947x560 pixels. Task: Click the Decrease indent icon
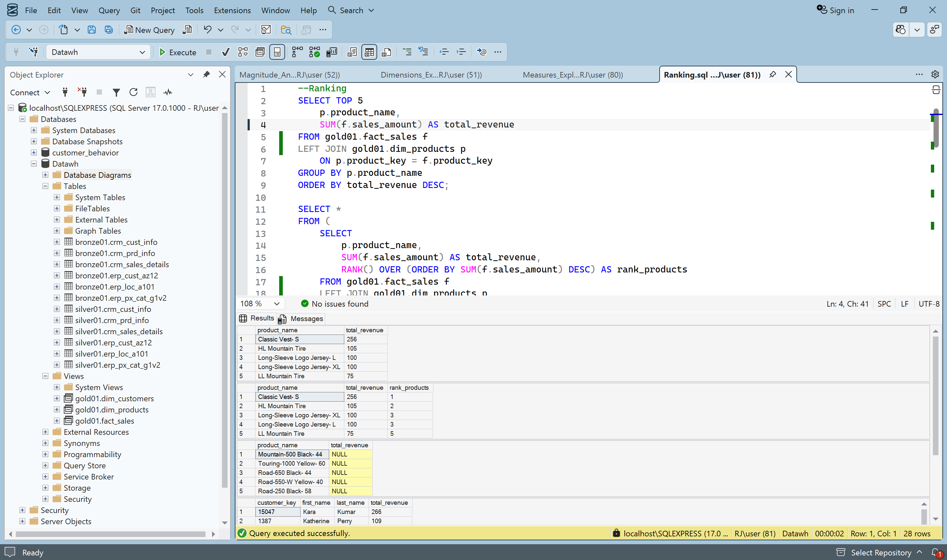click(x=444, y=52)
